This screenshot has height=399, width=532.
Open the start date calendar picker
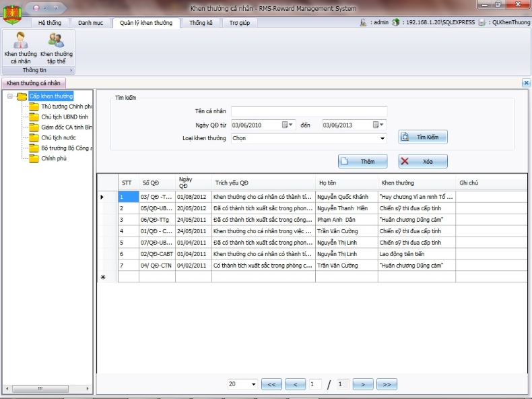(x=286, y=125)
